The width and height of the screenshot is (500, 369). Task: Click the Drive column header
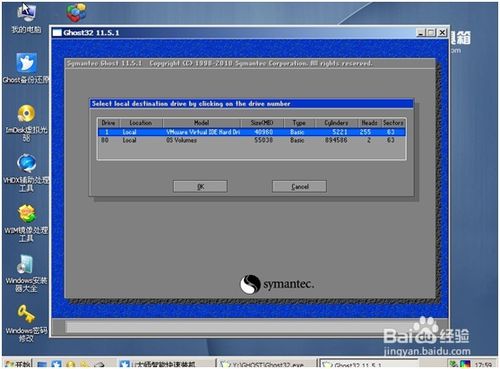pyautogui.click(x=108, y=123)
